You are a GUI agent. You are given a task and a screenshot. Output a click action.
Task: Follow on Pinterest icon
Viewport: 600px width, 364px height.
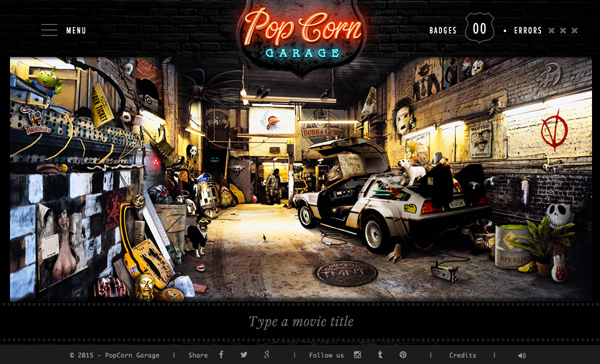tap(403, 355)
